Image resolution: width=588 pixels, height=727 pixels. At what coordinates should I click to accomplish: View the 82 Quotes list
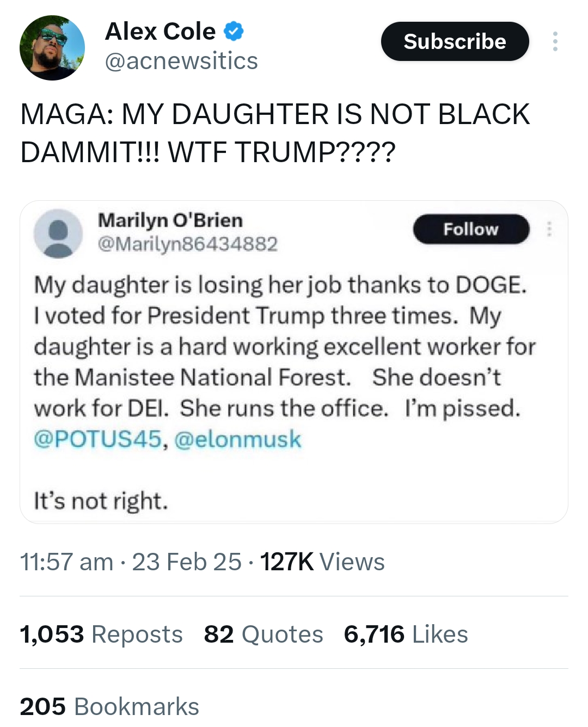coord(264,634)
